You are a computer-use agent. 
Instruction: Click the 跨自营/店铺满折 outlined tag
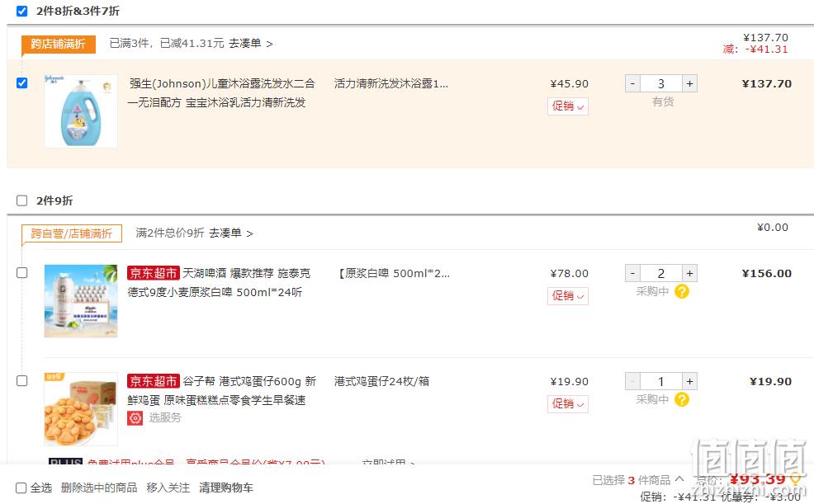pyautogui.click(x=72, y=233)
